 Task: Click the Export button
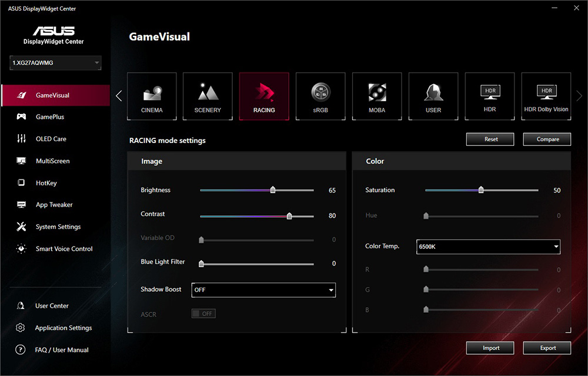point(547,348)
